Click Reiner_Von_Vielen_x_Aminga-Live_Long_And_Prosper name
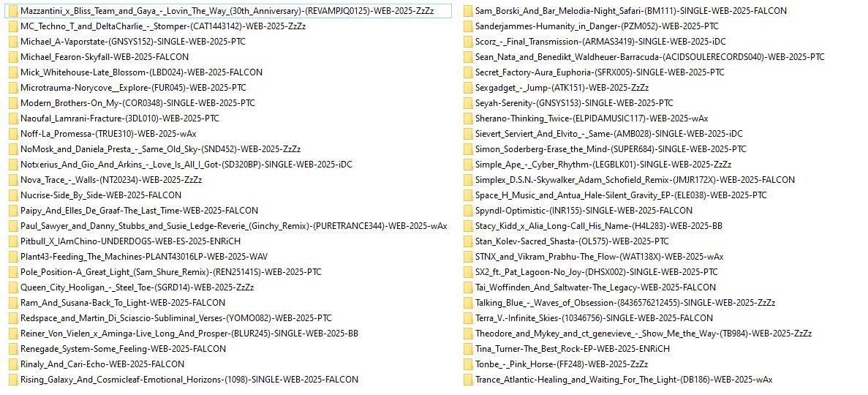 (x=189, y=334)
